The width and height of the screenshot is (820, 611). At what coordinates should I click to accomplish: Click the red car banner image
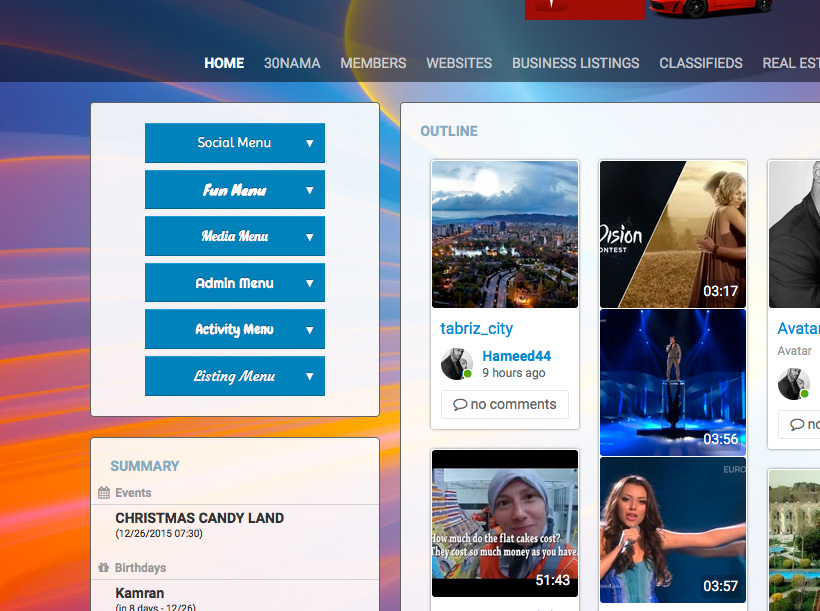pyautogui.click(x=711, y=8)
